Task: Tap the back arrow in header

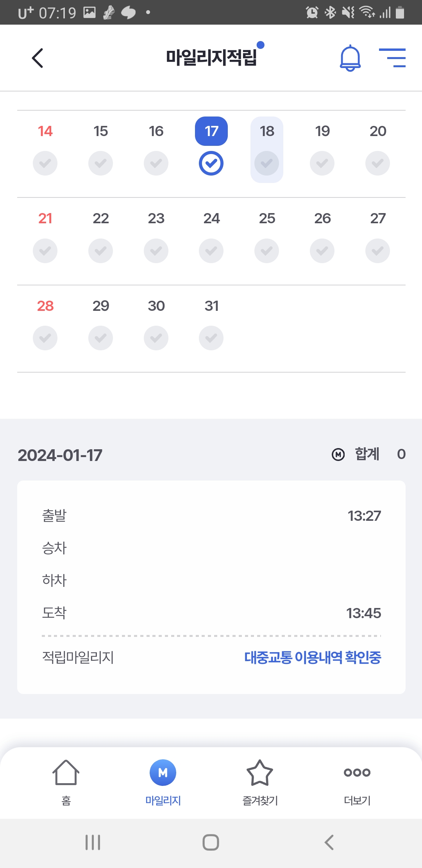Action: pos(38,58)
